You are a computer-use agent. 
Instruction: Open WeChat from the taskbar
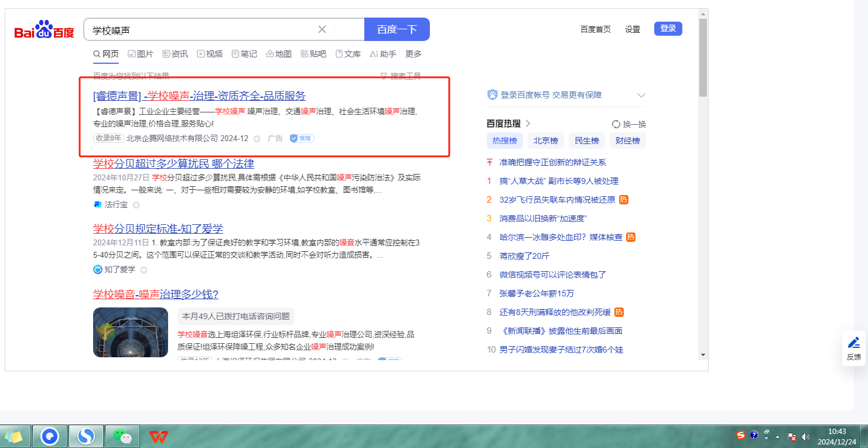[x=122, y=436]
